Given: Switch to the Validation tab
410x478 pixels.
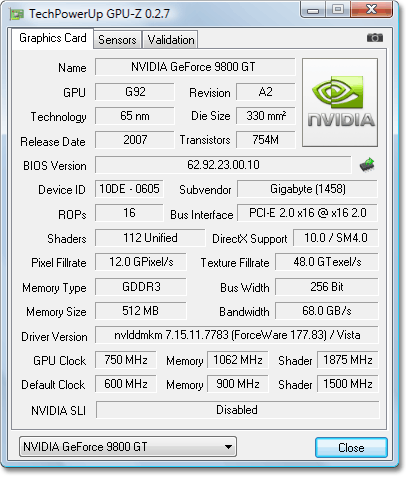Looking at the screenshot, I should pyautogui.click(x=171, y=40).
